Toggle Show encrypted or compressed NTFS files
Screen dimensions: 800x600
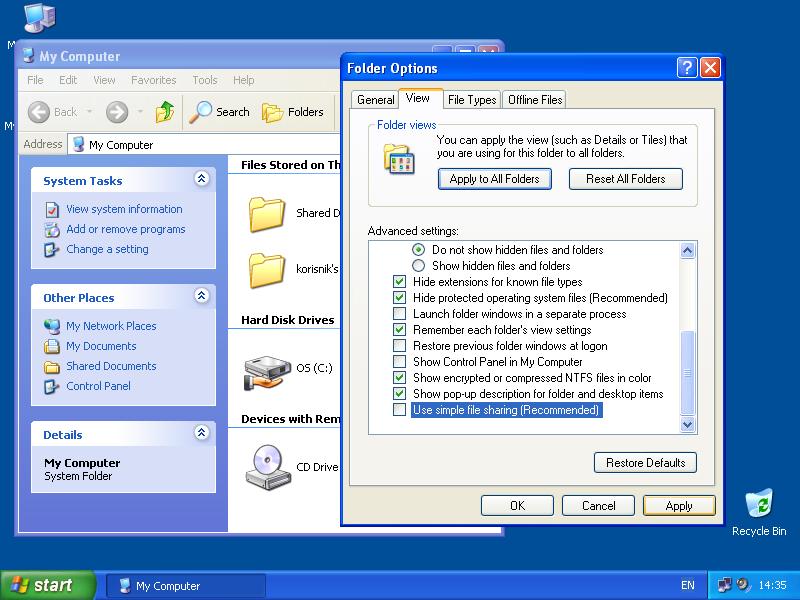[x=399, y=378]
